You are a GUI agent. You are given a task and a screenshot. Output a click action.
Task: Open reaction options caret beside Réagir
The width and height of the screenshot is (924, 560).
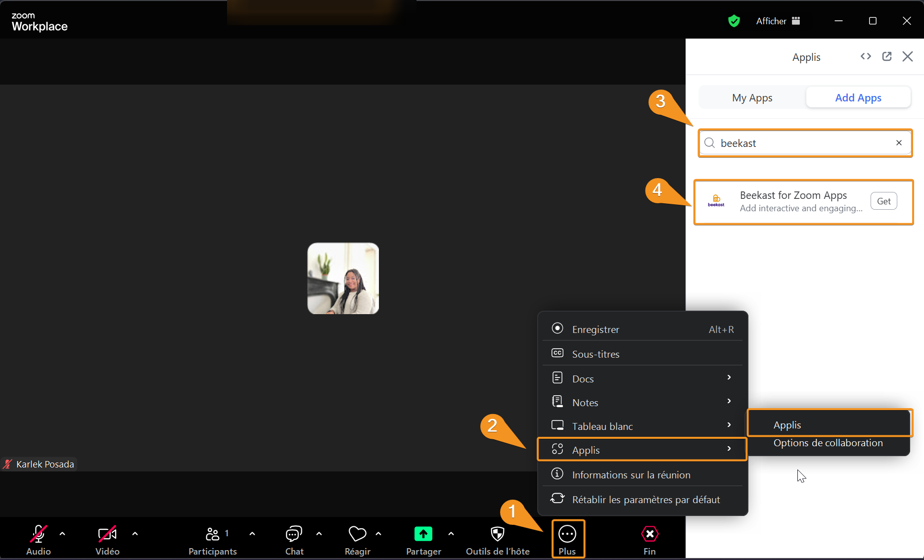(x=378, y=534)
